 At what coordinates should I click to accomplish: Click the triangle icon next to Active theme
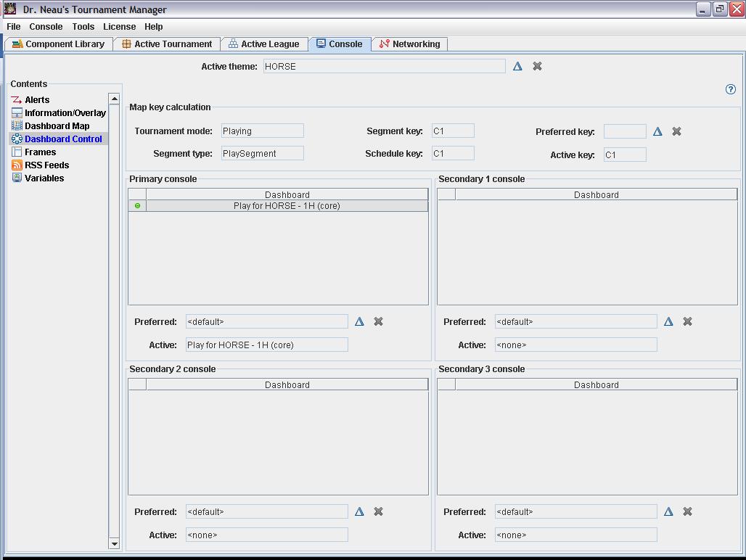(517, 66)
